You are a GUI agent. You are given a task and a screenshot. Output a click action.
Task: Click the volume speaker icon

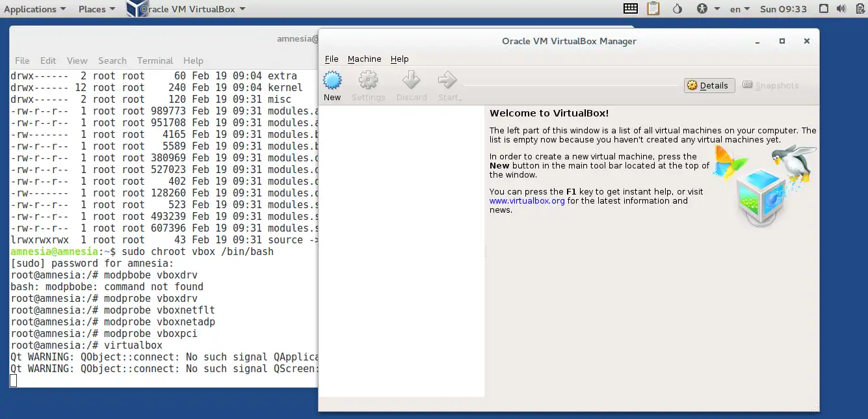pyautogui.click(x=842, y=9)
